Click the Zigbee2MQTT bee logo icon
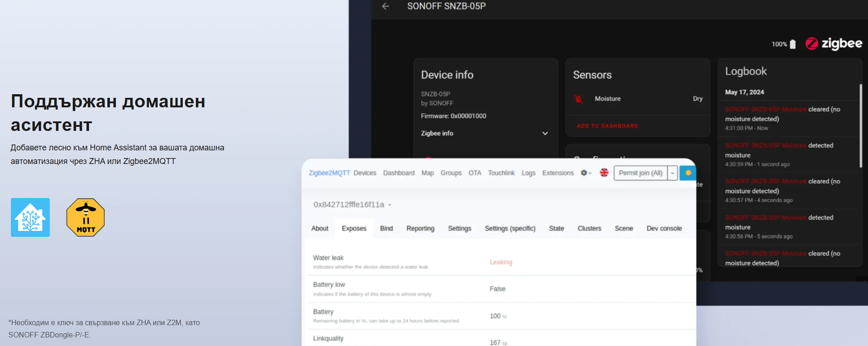 pyautogui.click(x=86, y=217)
